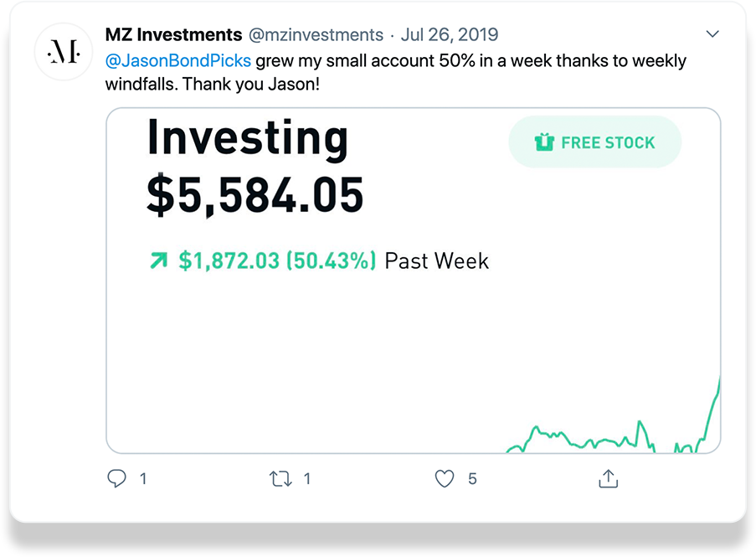
Task: Open MZ Investments profile avatar
Action: point(64,52)
